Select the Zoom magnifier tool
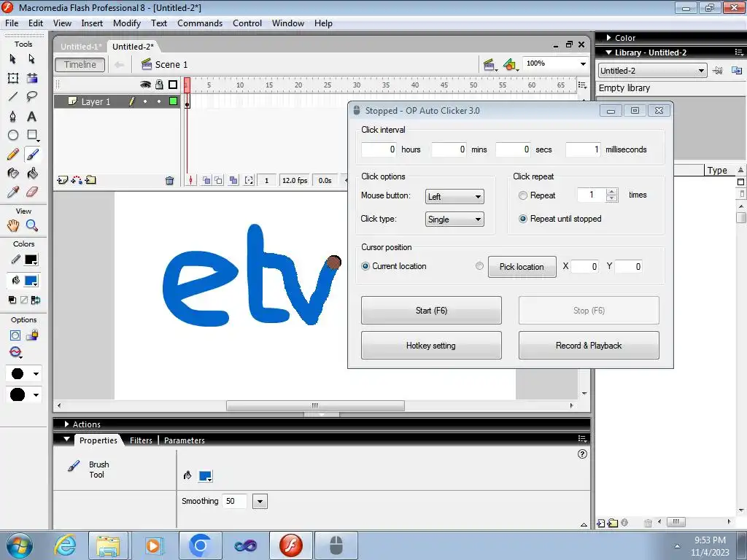 (x=32, y=225)
